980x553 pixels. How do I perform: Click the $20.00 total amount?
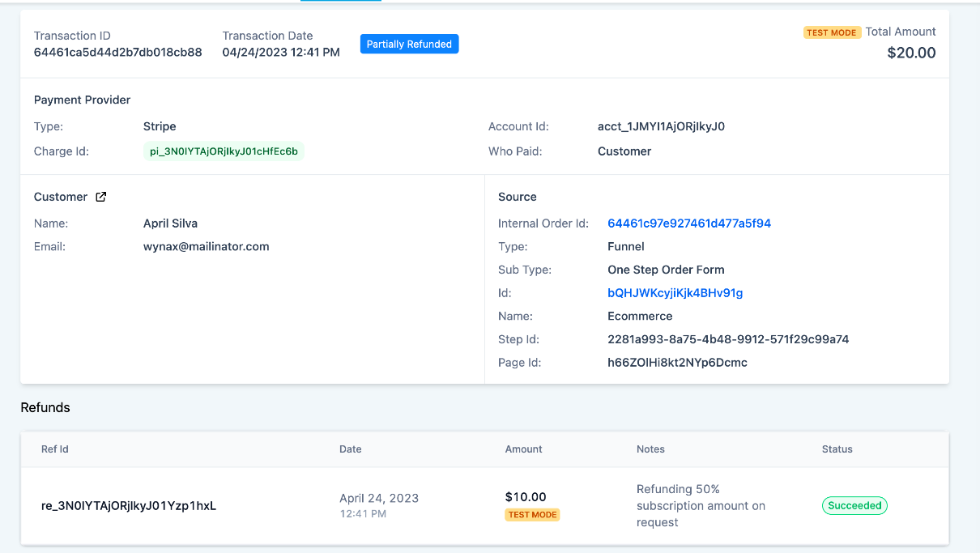911,53
